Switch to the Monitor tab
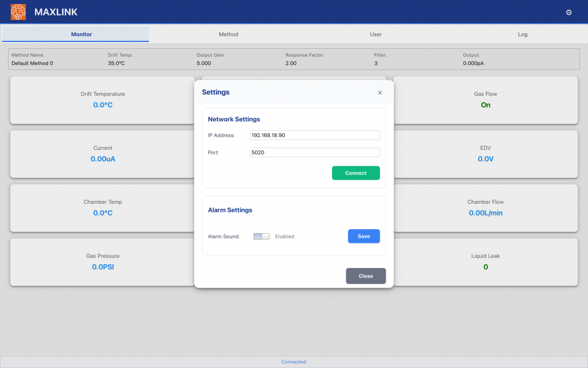The height and width of the screenshot is (368, 588). [x=81, y=34]
